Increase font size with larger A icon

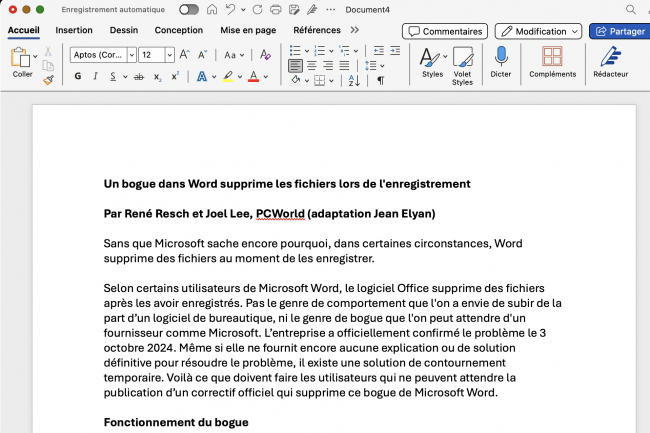pos(184,55)
